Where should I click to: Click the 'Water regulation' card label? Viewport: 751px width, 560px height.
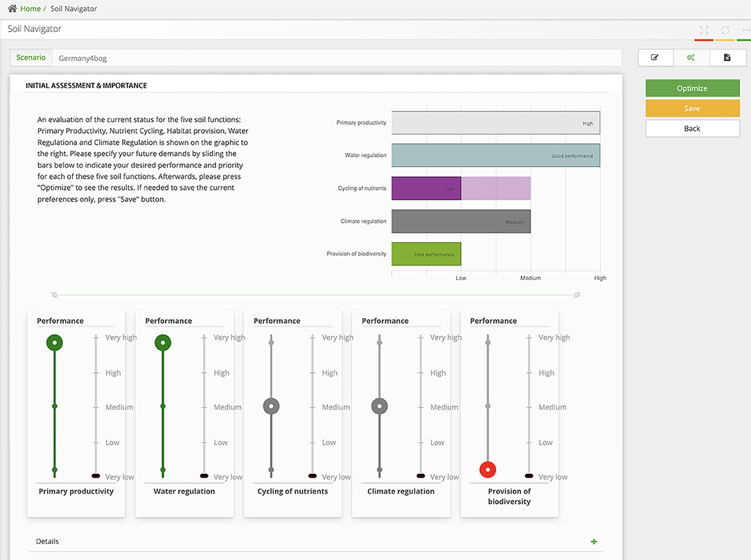[184, 491]
